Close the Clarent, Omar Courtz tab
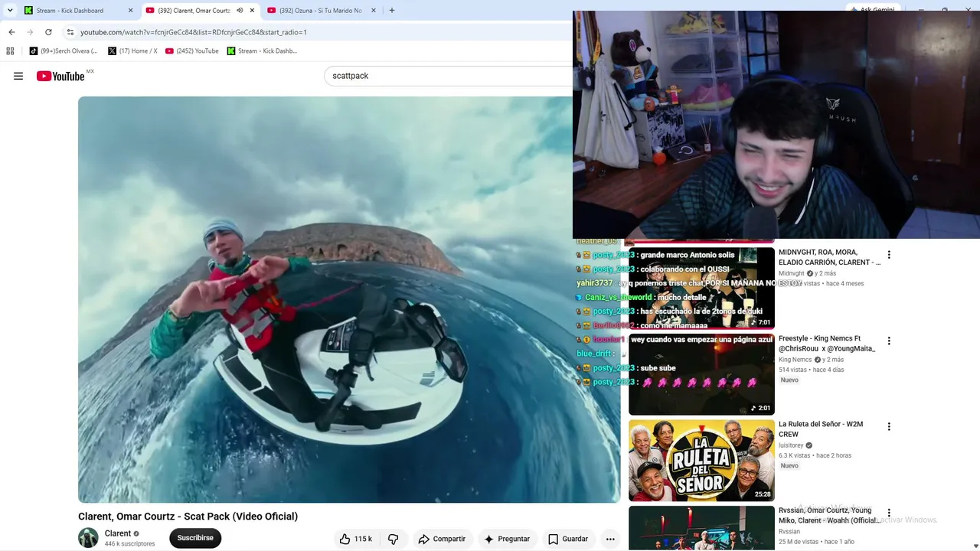 click(252, 11)
